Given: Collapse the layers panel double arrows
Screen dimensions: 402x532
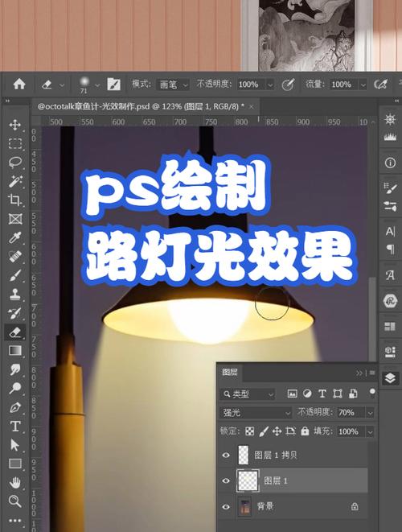Looking at the screenshot, I should coord(359,373).
